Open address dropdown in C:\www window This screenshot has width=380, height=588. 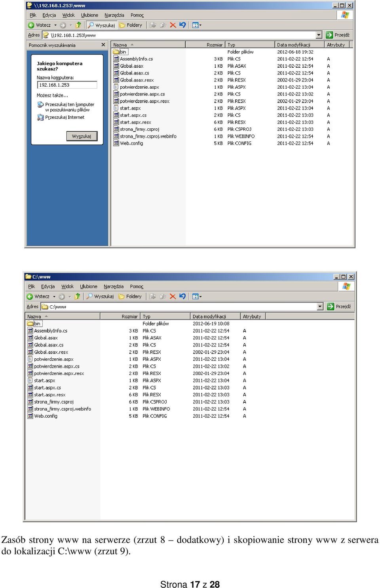pyautogui.click(x=320, y=306)
